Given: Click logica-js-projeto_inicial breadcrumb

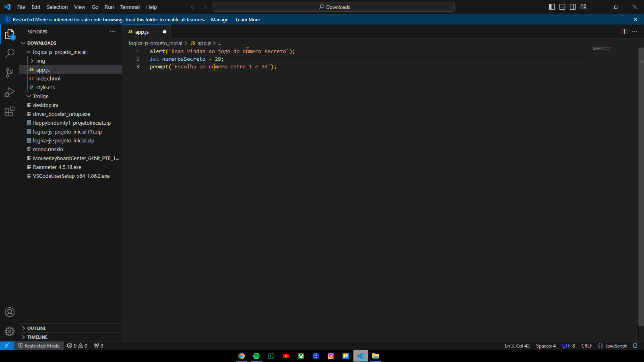Looking at the screenshot, I should click(155, 43).
